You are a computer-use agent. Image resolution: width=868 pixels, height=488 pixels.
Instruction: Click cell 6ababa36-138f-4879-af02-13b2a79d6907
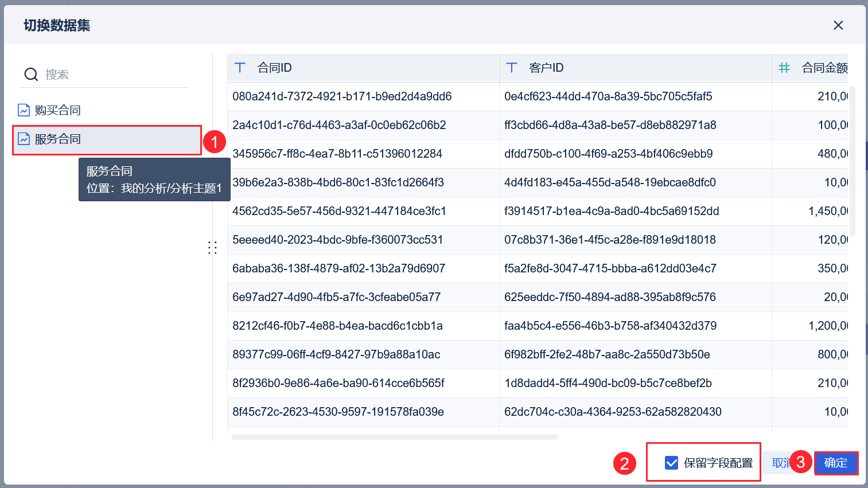[x=363, y=268]
